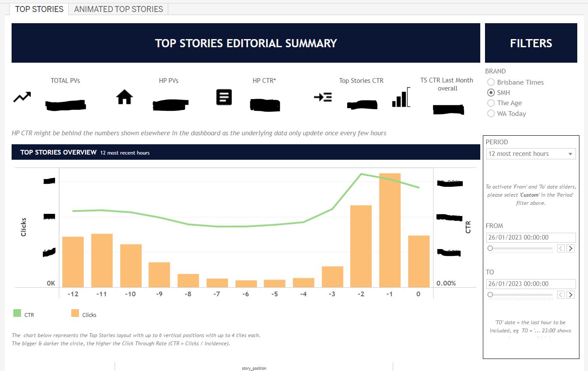Click the bar chart icon beside TS CTR Last Month
588x371 pixels.
click(401, 98)
